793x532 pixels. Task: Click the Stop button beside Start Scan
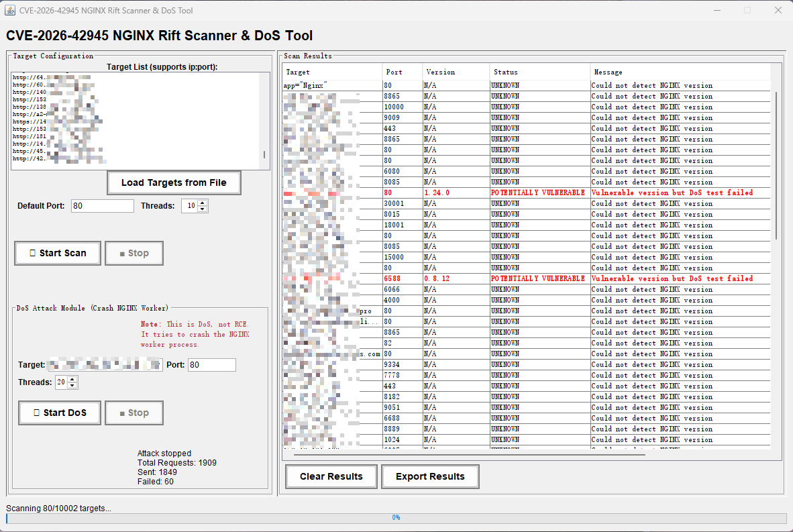(134, 253)
